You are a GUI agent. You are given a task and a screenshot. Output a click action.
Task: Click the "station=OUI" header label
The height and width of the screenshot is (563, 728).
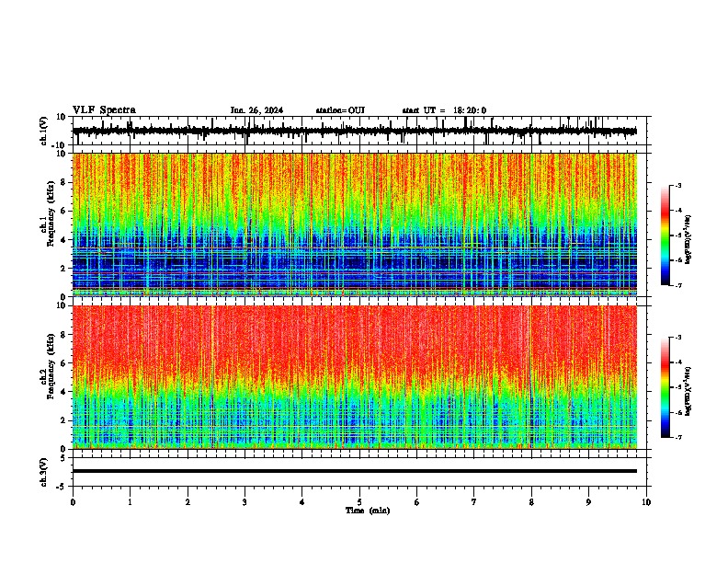pos(340,110)
